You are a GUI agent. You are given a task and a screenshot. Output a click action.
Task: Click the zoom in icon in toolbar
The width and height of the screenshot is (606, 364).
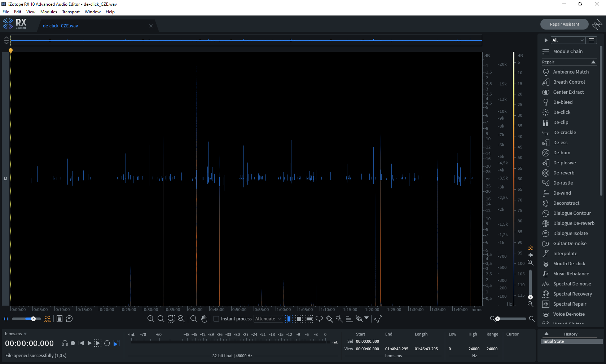[151, 319]
